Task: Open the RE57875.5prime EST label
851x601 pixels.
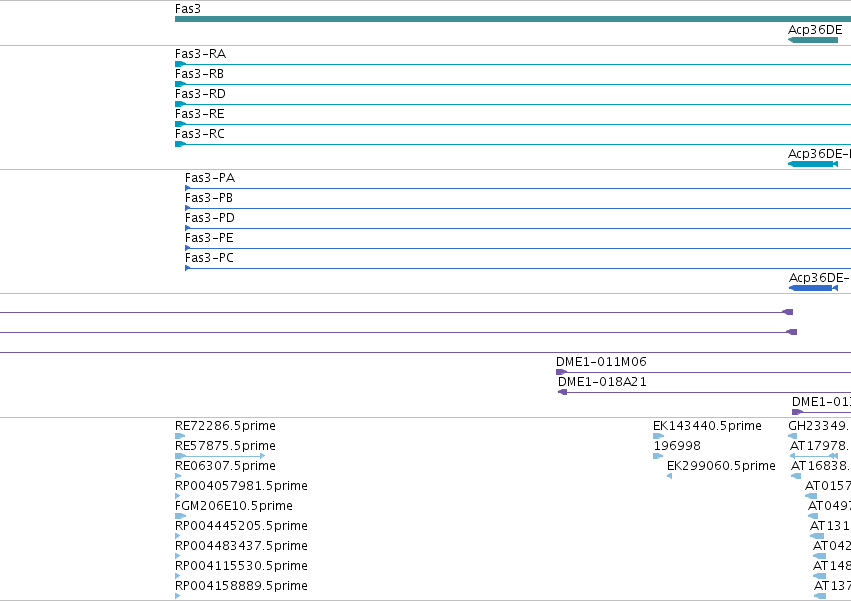Action: (x=225, y=446)
